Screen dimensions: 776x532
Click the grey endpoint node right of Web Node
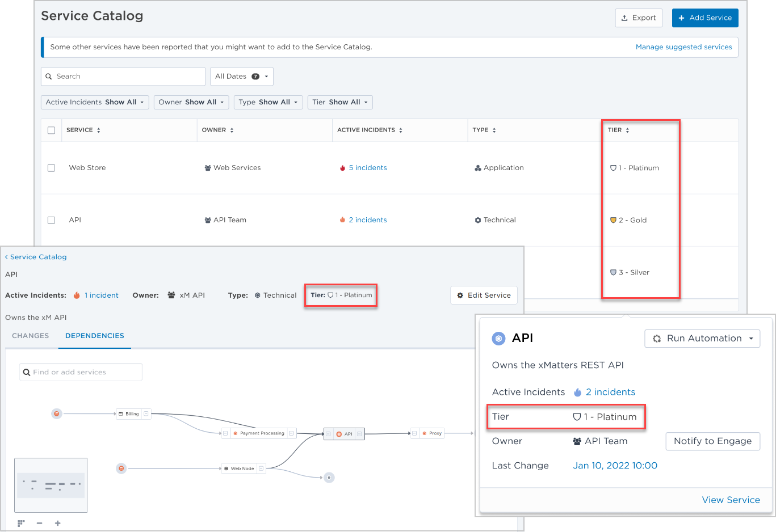329,478
